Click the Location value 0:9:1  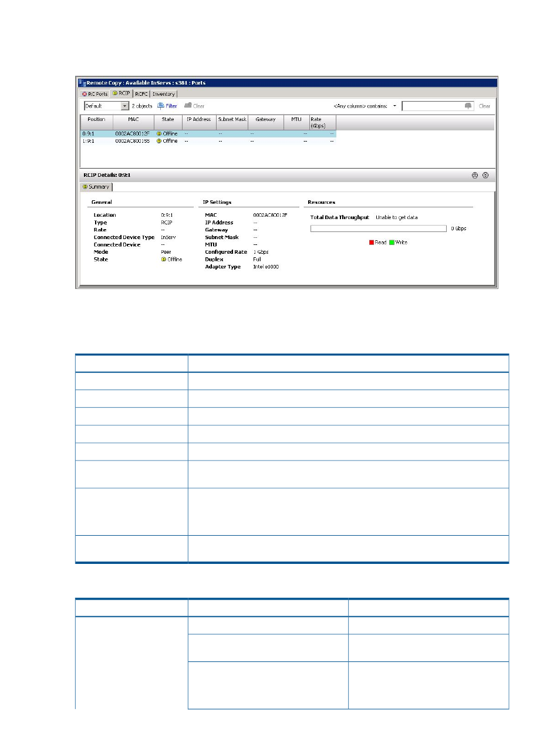click(167, 215)
